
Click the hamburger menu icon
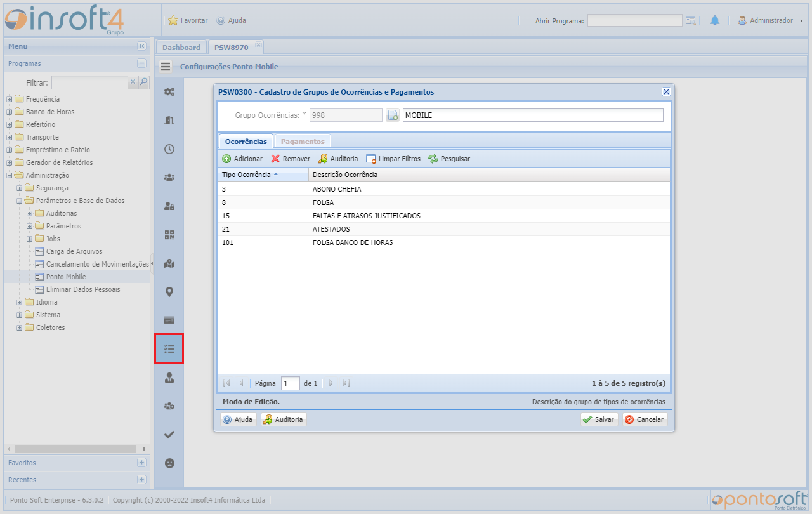click(166, 67)
